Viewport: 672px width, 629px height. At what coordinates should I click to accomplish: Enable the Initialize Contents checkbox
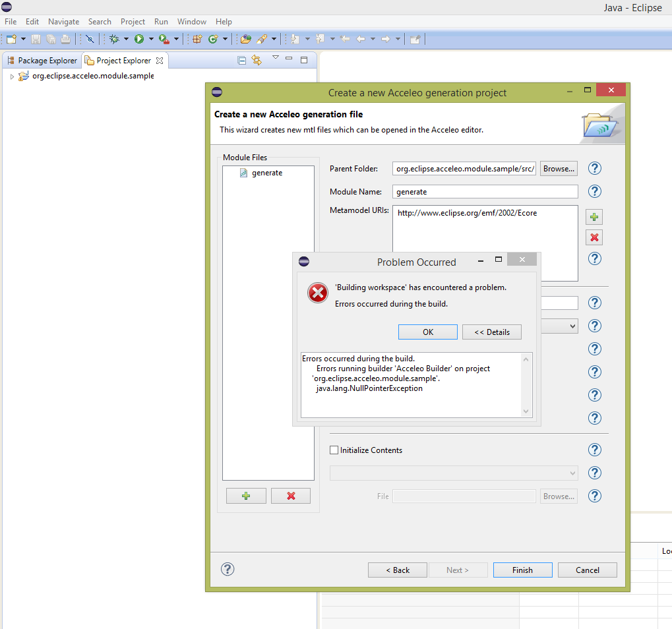click(x=334, y=450)
